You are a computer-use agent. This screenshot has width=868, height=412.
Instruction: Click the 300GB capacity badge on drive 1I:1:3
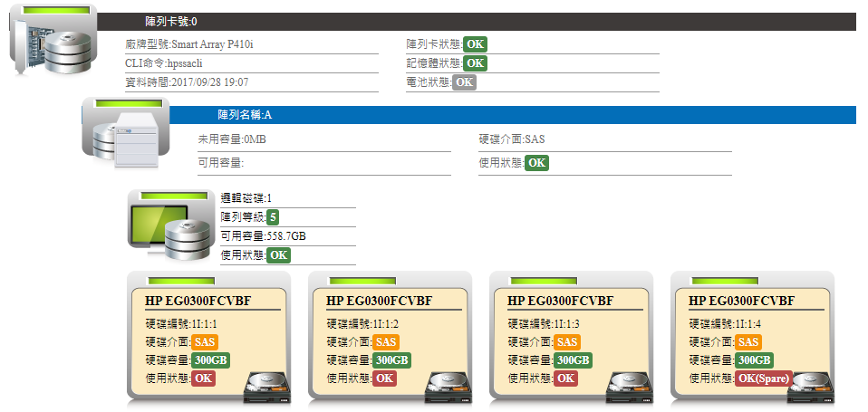(573, 360)
